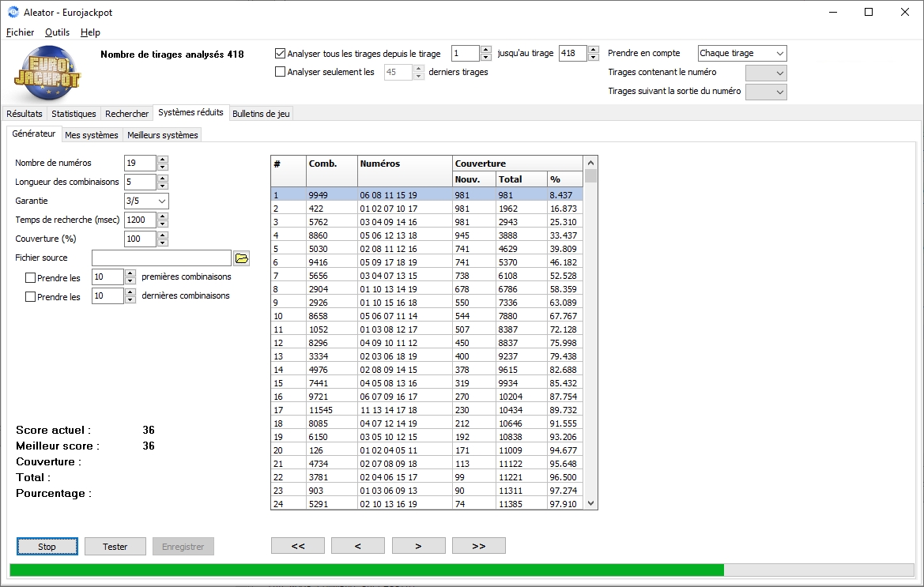Open Tirages contenant le numéro dropdown
The height and width of the screenshot is (587, 924).
pos(766,73)
